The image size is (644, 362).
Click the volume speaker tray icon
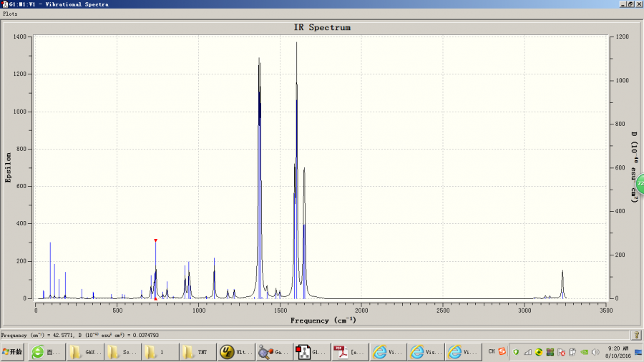[x=595, y=352]
